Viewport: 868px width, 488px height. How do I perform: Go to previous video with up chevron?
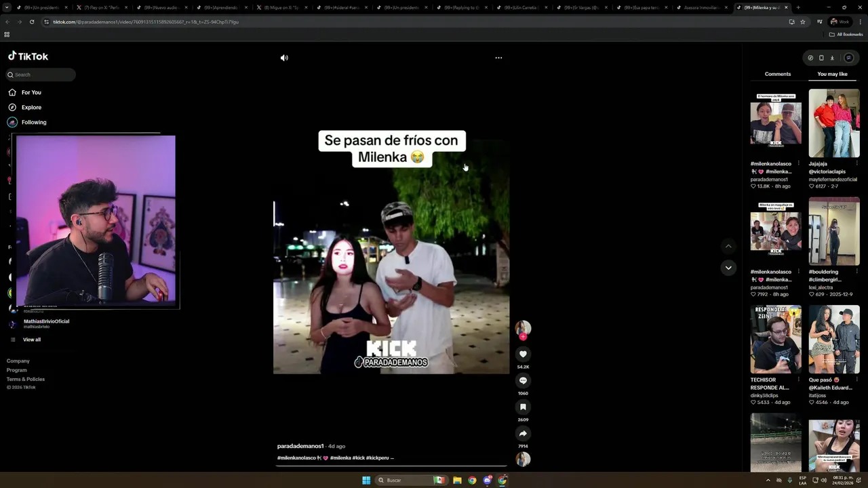(728, 246)
